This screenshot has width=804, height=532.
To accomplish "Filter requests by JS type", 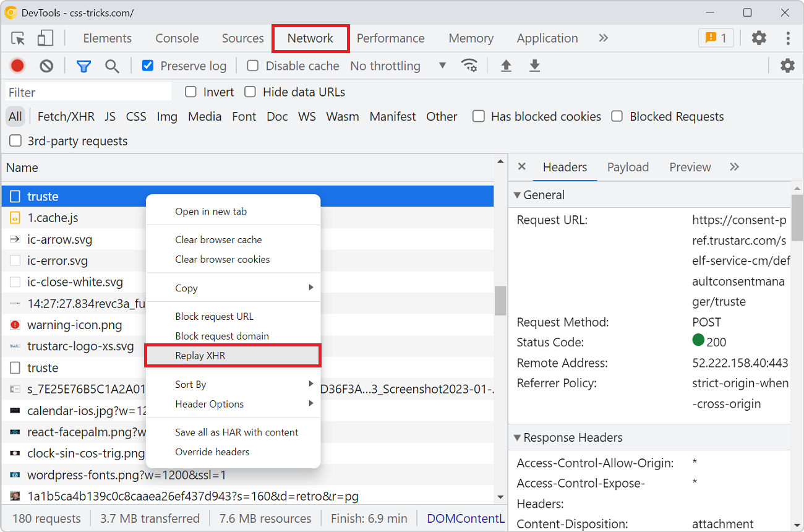I will click(x=110, y=116).
